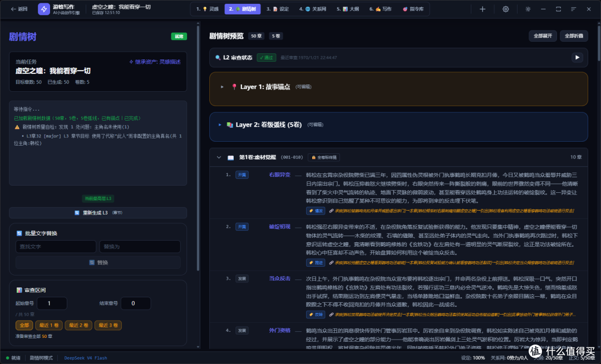601x364 pixels.
Task: Click the 开篇 tag of chapter 1
Action: pyautogui.click(x=242, y=175)
